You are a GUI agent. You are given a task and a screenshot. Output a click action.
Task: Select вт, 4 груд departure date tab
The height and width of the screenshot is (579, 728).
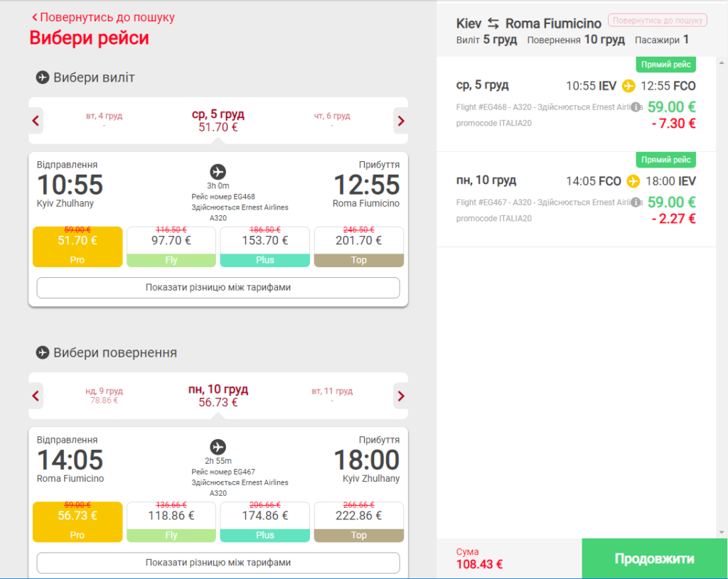(104, 120)
